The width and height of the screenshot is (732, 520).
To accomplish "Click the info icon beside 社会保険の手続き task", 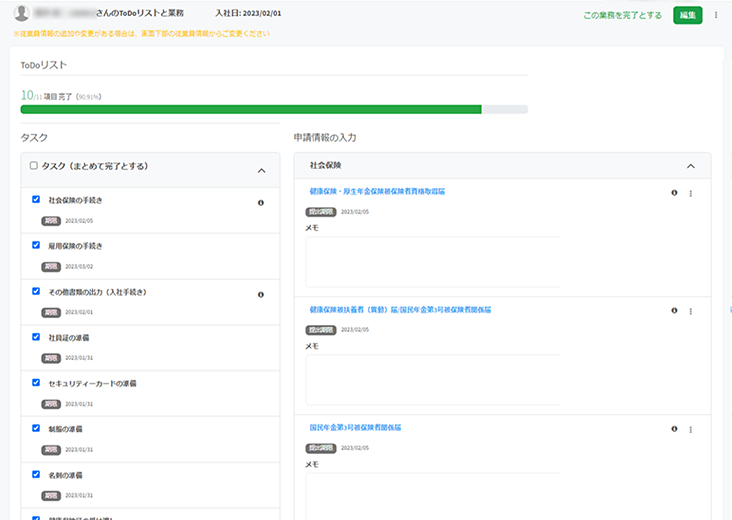I will pos(261,202).
